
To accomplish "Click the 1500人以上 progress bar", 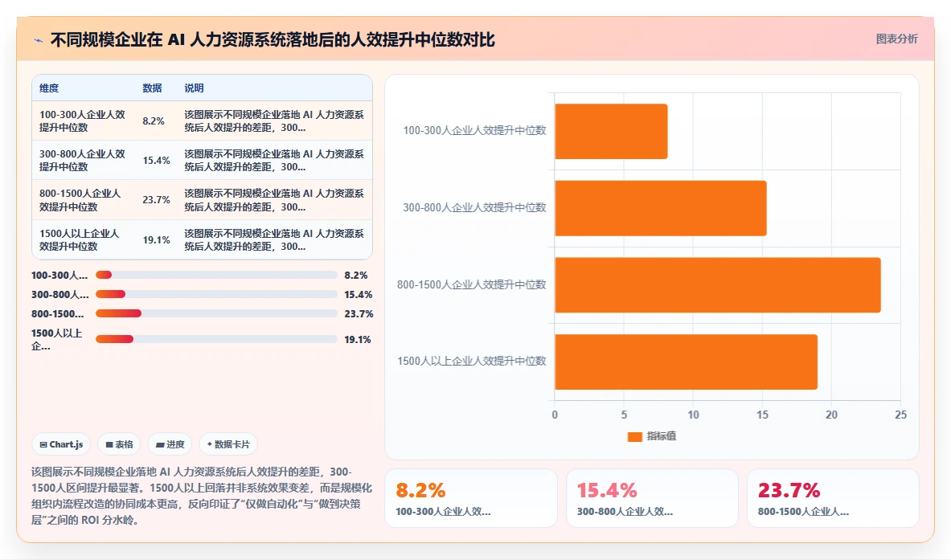I will (x=216, y=339).
